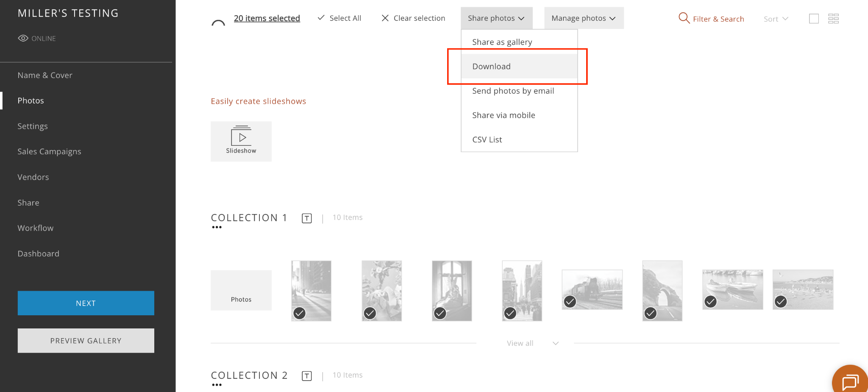This screenshot has width=868, height=392.
Task: Toggle the ONLINE visibility eye
Action: click(23, 38)
